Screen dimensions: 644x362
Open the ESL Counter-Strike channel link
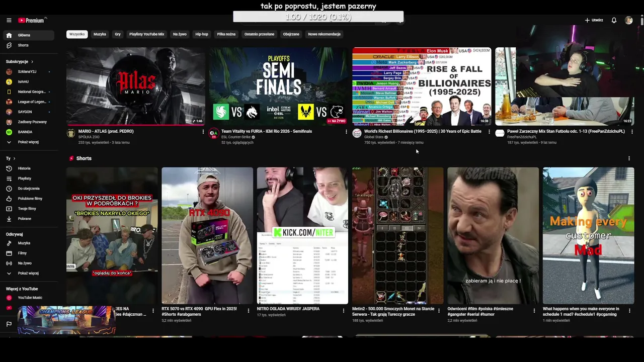(236, 137)
